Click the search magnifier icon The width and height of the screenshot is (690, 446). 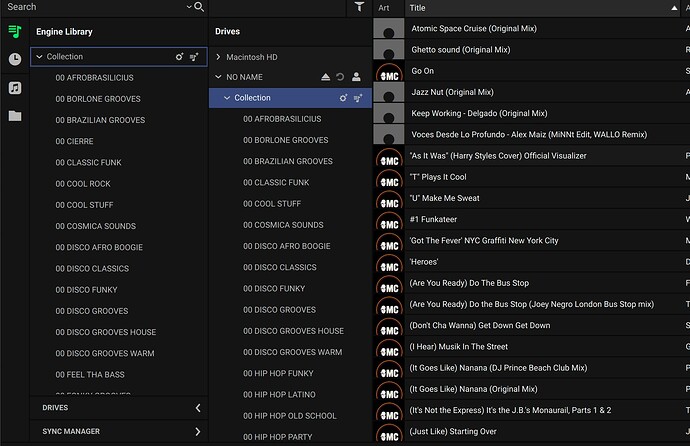(199, 7)
